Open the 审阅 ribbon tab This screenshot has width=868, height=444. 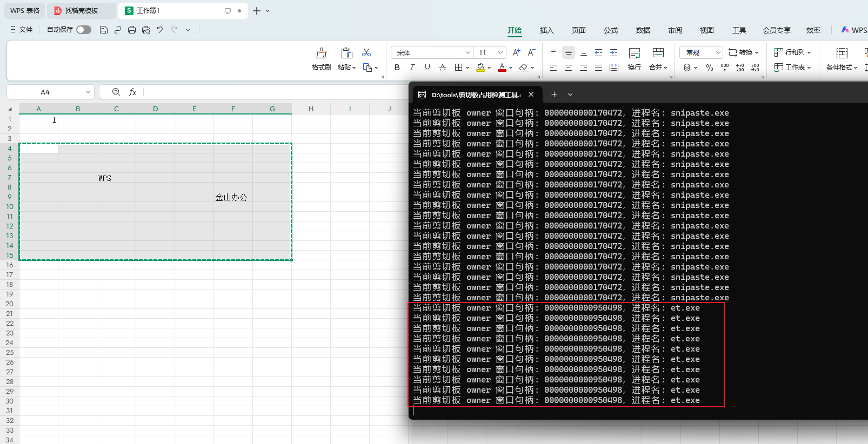(x=675, y=30)
